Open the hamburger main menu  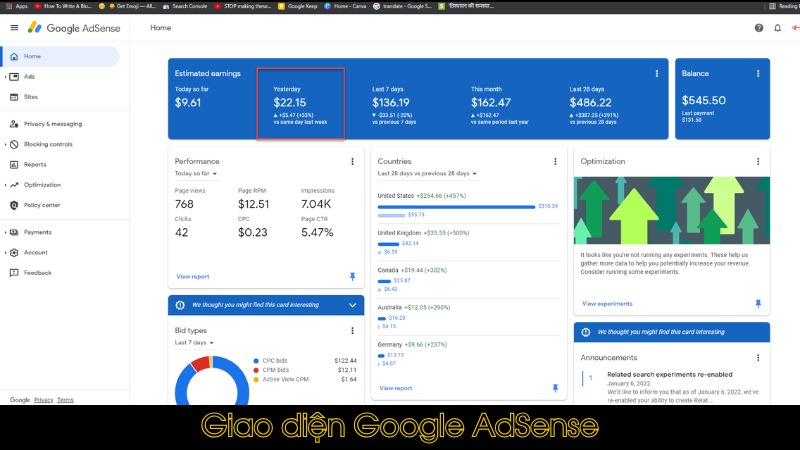[x=14, y=28]
